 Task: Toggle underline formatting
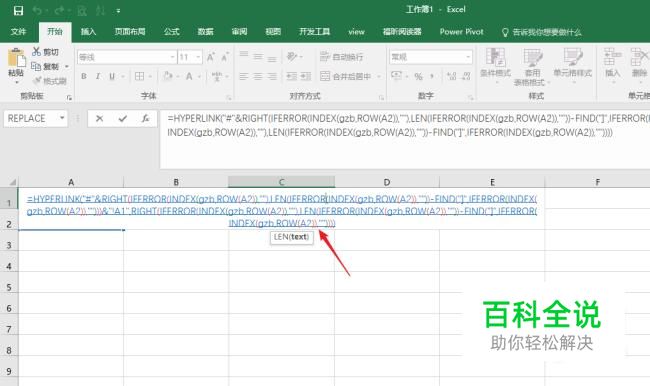pos(112,76)
